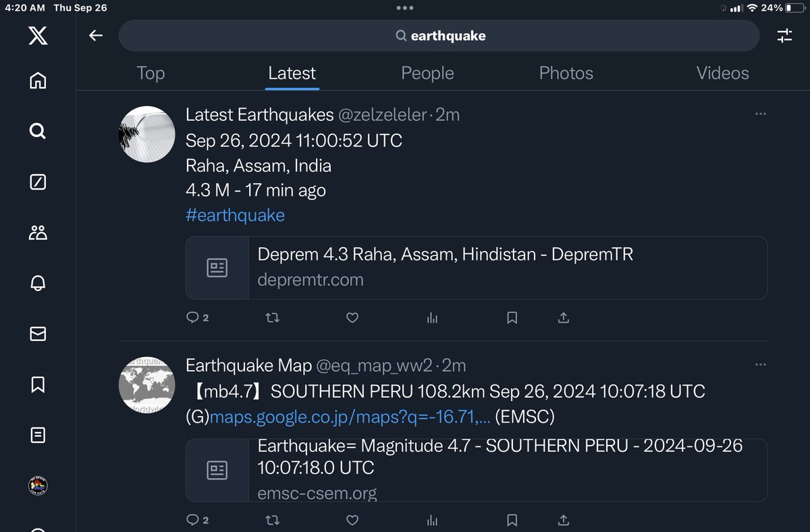Open profile avatar in sidebar

click(38, 485)
